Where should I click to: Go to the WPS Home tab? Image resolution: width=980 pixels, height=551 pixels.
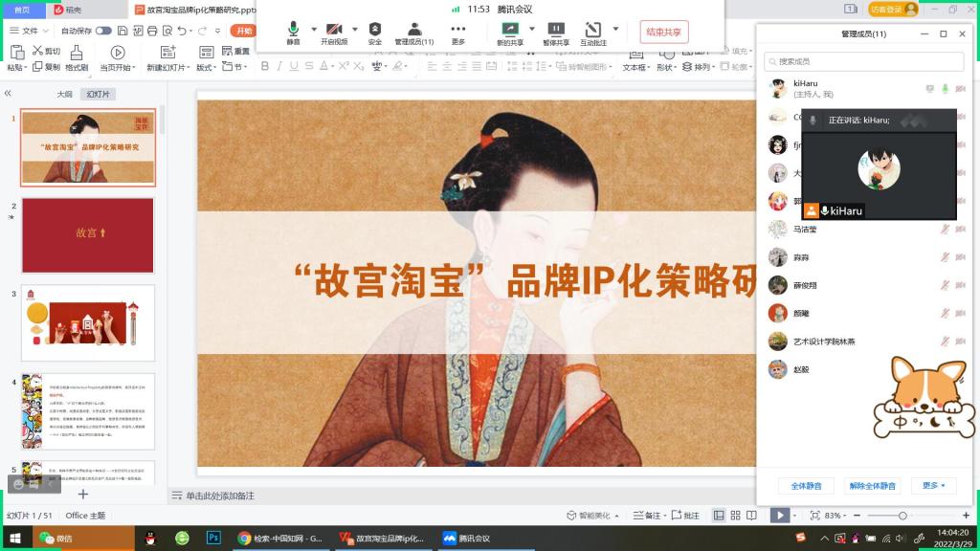(22, 10)
